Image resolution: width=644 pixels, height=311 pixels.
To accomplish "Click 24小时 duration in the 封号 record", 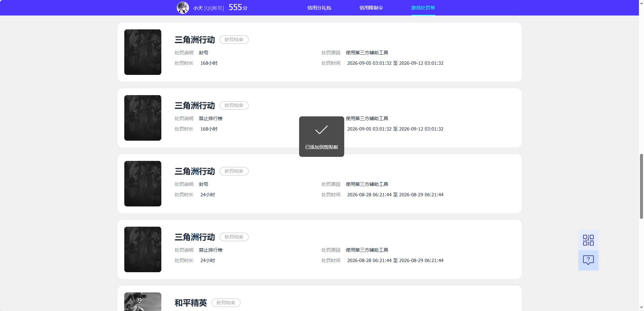I will 207,195.
